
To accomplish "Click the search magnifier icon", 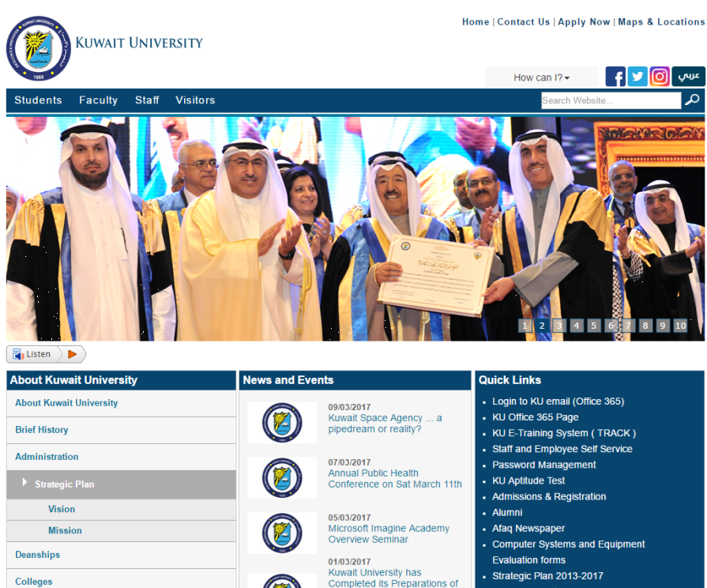I will click(x=692, y=100).
